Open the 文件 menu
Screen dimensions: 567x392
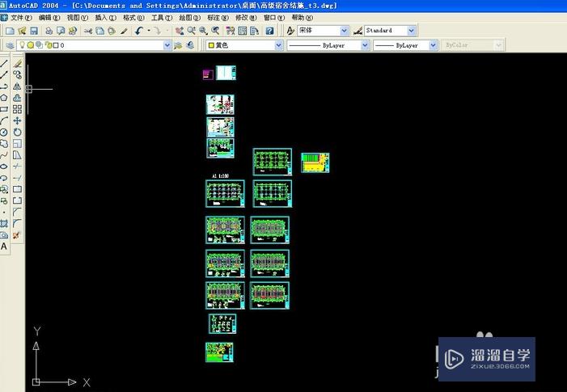[x=20, y=17]
